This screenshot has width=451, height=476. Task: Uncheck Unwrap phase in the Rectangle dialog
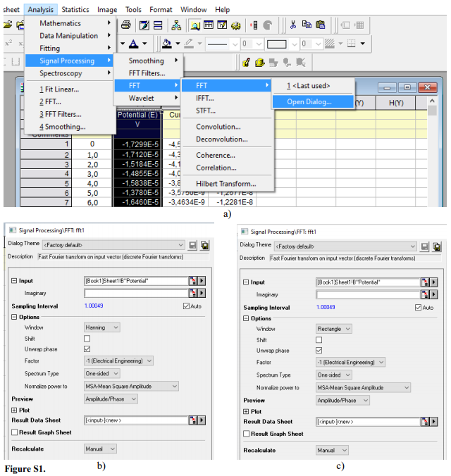pos(319,350)
